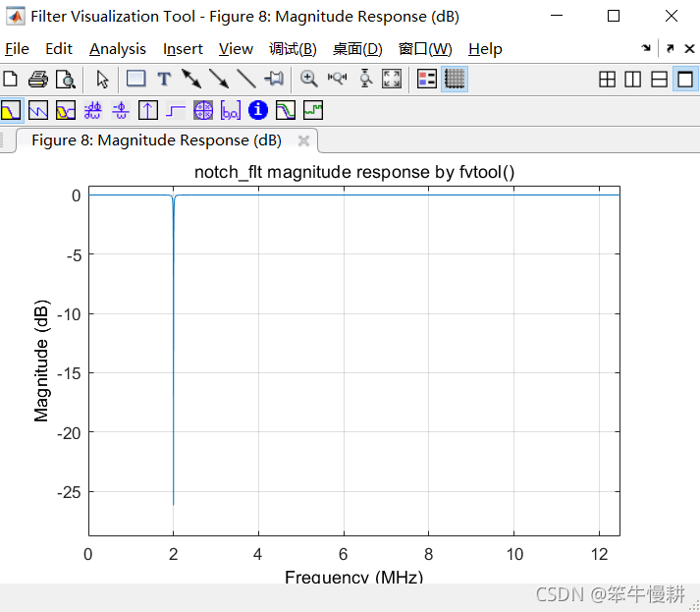Show Round-off Noise Power Spectrum
The height and width of the screenshot is (612, 700).
click(313, 110)
